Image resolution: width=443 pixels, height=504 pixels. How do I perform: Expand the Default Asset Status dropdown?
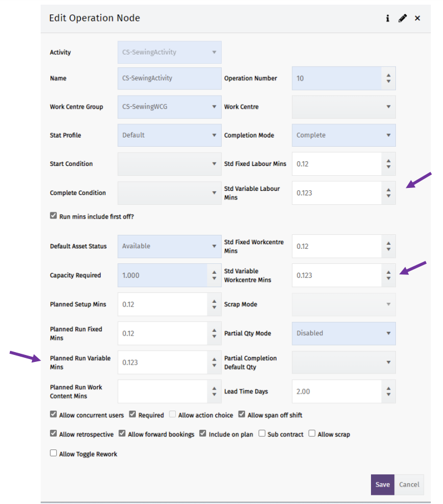(214, 246)
